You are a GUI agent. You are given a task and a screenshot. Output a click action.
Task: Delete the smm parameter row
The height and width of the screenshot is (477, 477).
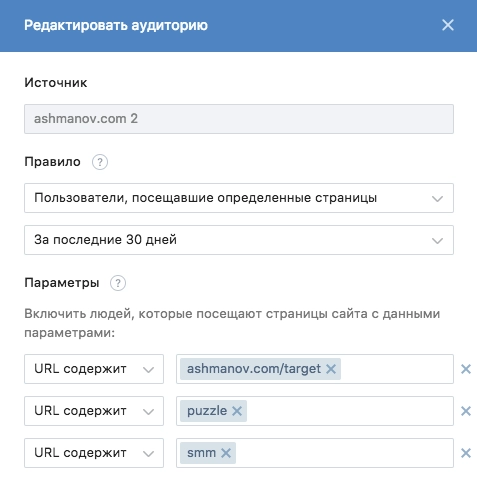pos(466,453)
